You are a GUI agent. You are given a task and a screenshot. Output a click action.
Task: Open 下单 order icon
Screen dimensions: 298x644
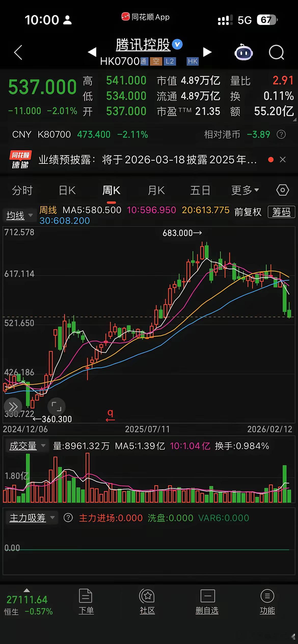[86, 601]
